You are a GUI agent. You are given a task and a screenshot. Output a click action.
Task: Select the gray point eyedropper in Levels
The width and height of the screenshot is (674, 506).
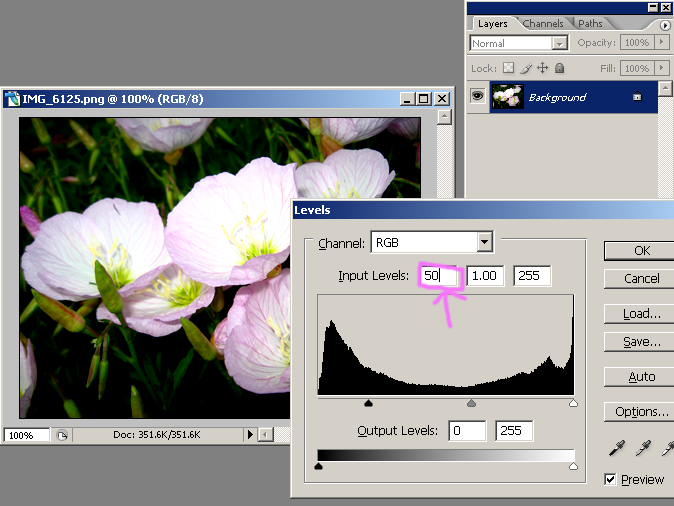(643, 448)
